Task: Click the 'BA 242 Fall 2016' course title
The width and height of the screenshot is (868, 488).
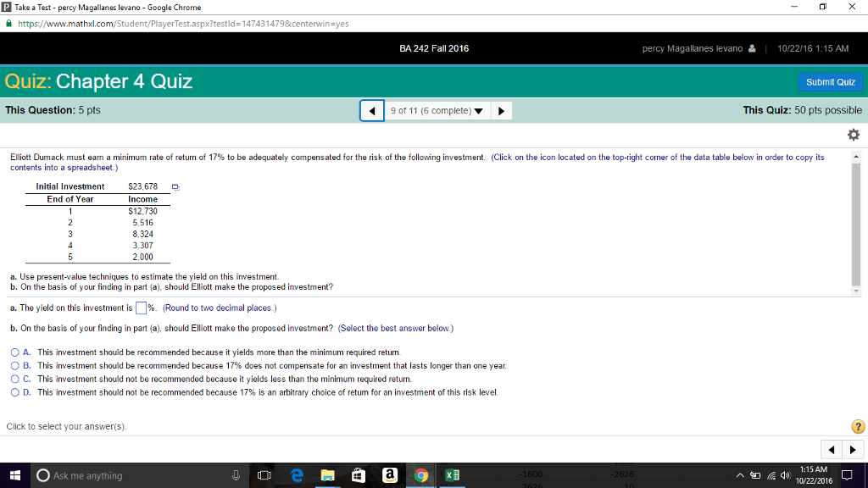Action: point(434,48)
